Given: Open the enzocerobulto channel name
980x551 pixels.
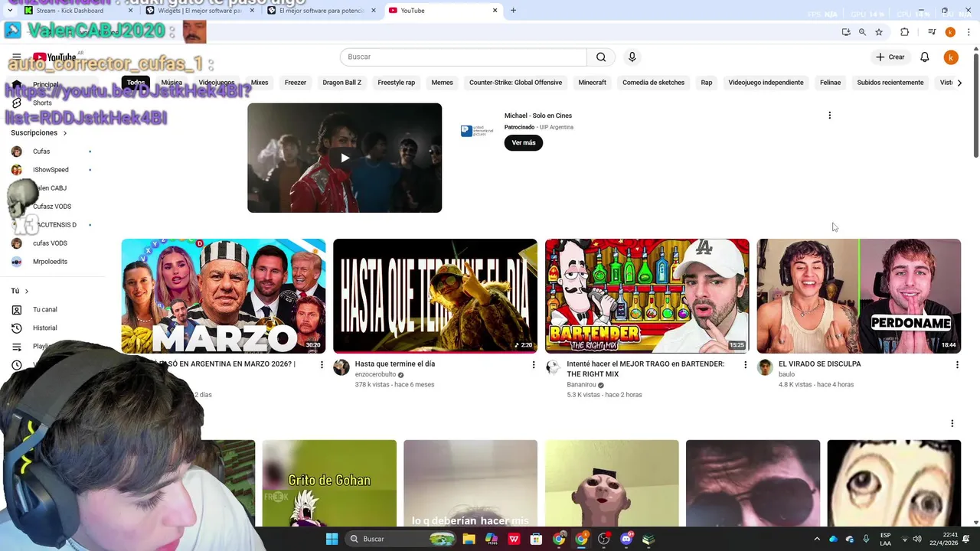Looking at the screenshot, I should tap(375, 375).
